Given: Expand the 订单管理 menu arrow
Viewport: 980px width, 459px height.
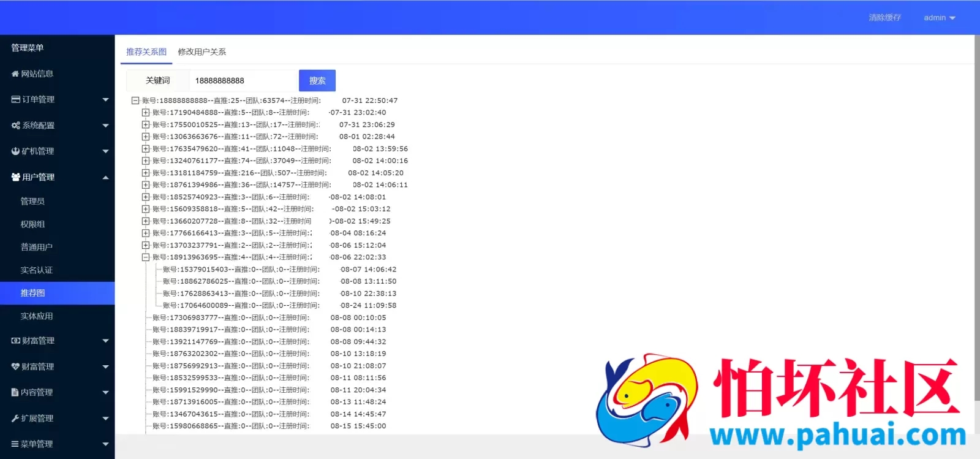Looking at the screenshot, I should [x=105, y=99].
